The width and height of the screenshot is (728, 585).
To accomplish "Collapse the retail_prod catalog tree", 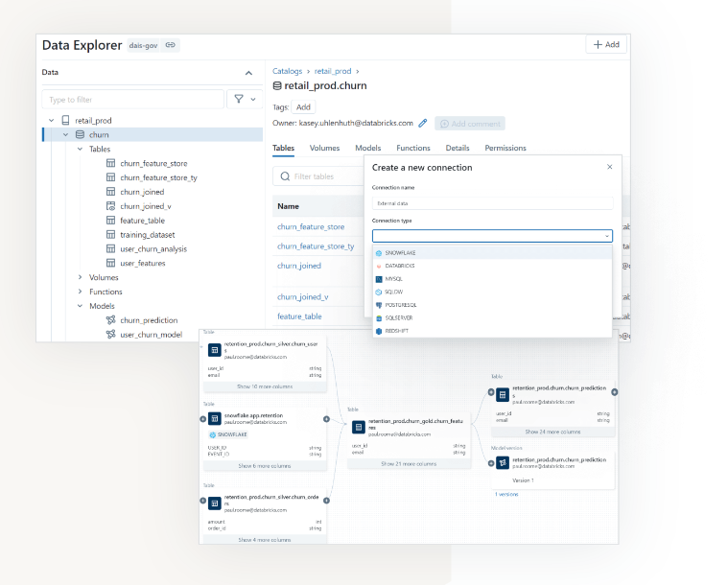I will (51, 121).
